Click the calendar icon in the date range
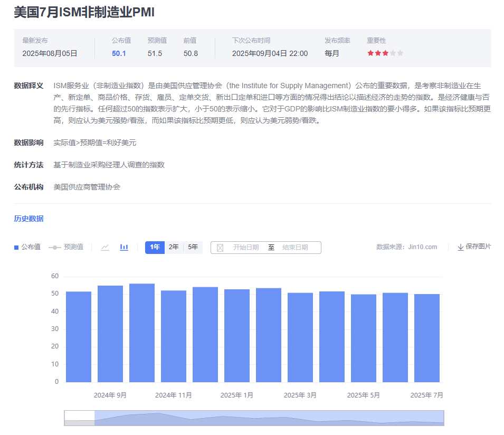Image resolution: width=504 pixels, height=435 pixels. [x=220, y=248]
